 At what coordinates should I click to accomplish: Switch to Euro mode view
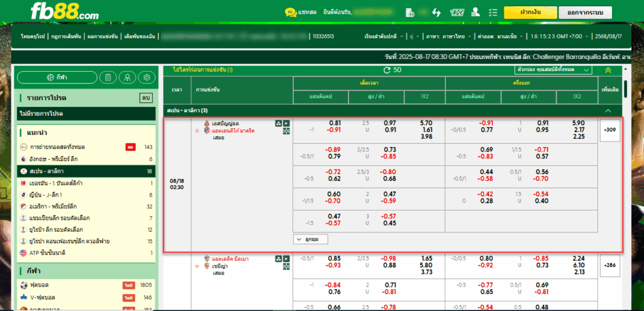click(33, 36)
